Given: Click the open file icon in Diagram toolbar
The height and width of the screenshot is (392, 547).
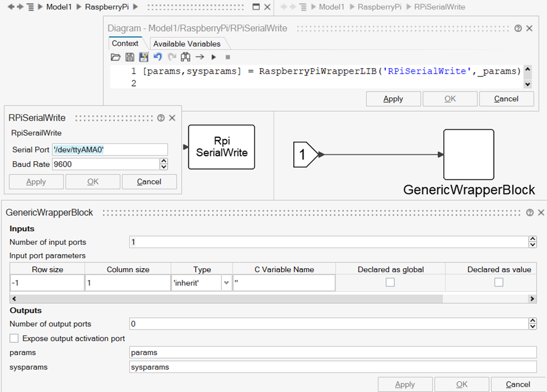Looking at the screenshot, I should (115, 57).
